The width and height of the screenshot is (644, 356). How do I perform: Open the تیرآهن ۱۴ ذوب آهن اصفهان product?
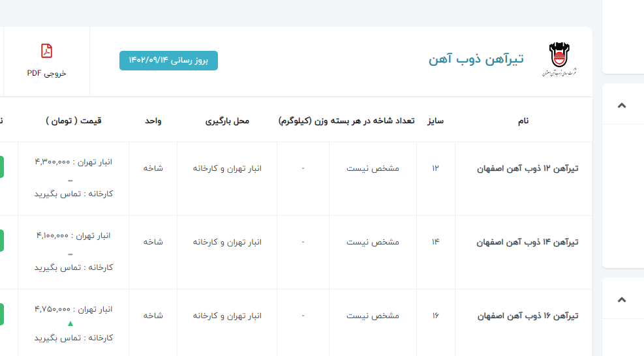pos(528,242)
